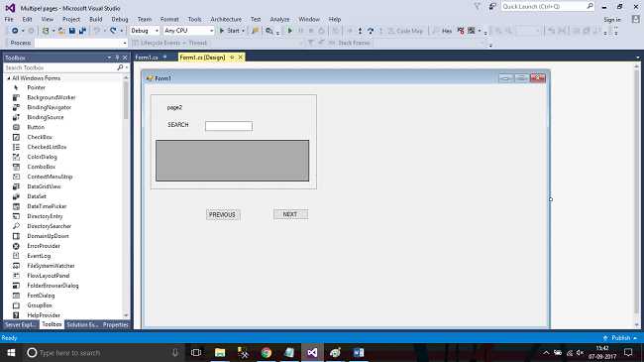Click the account picture icon beside Sign in
The image size is (644, 362).
click(636, 19)
